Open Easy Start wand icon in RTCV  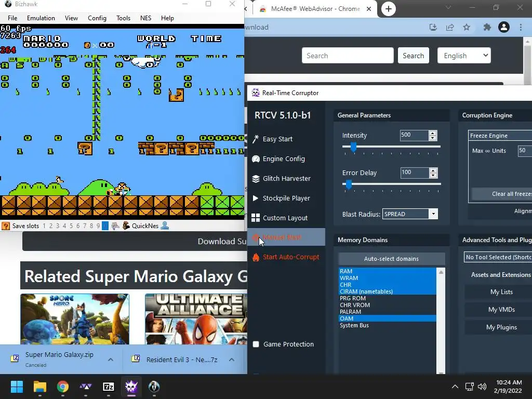coord(256,139)
